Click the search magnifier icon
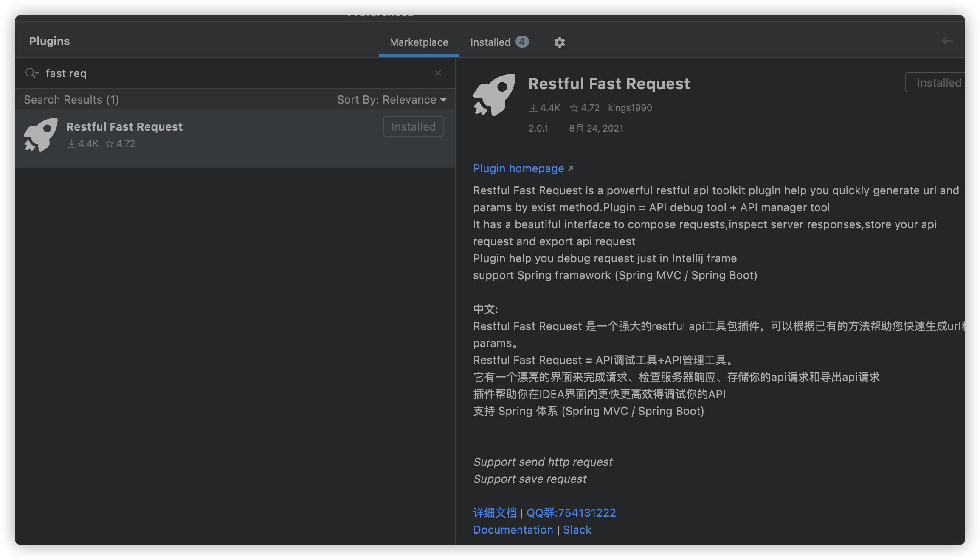Viewport: 980px width, 560px height. coord(30,73)
